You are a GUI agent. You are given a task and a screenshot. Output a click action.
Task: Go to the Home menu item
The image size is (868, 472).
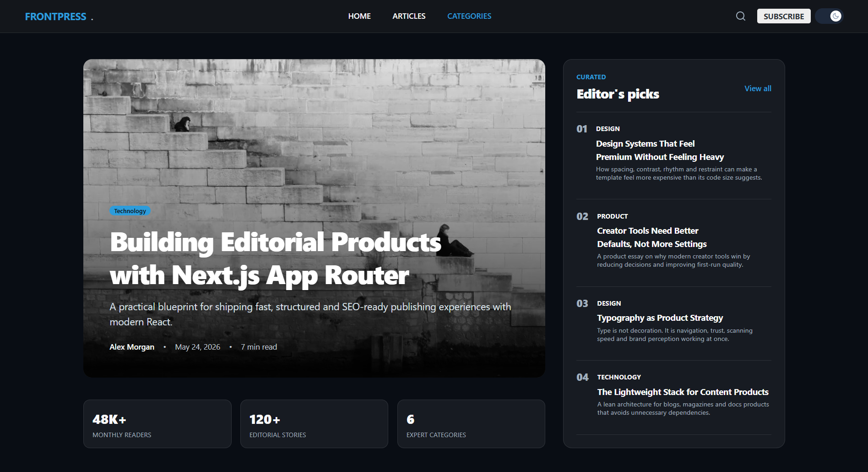[359, 16]
